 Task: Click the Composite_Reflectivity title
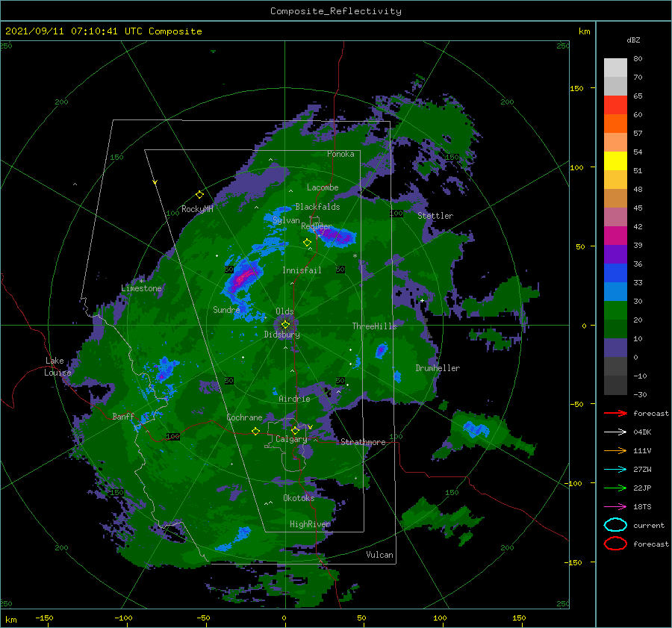coord(336,11)
